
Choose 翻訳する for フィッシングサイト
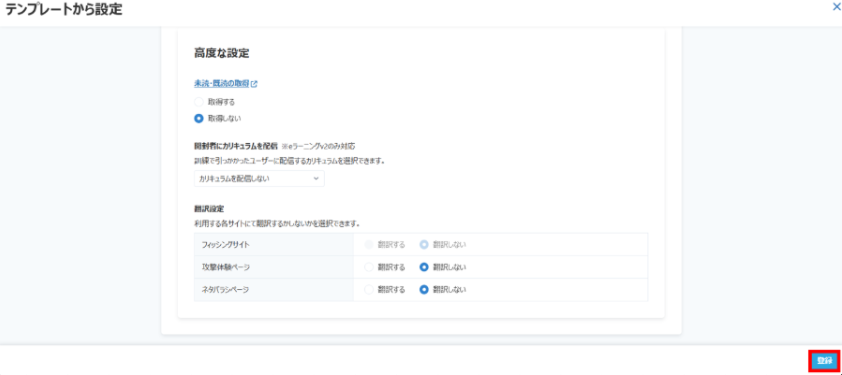[369, 244]
